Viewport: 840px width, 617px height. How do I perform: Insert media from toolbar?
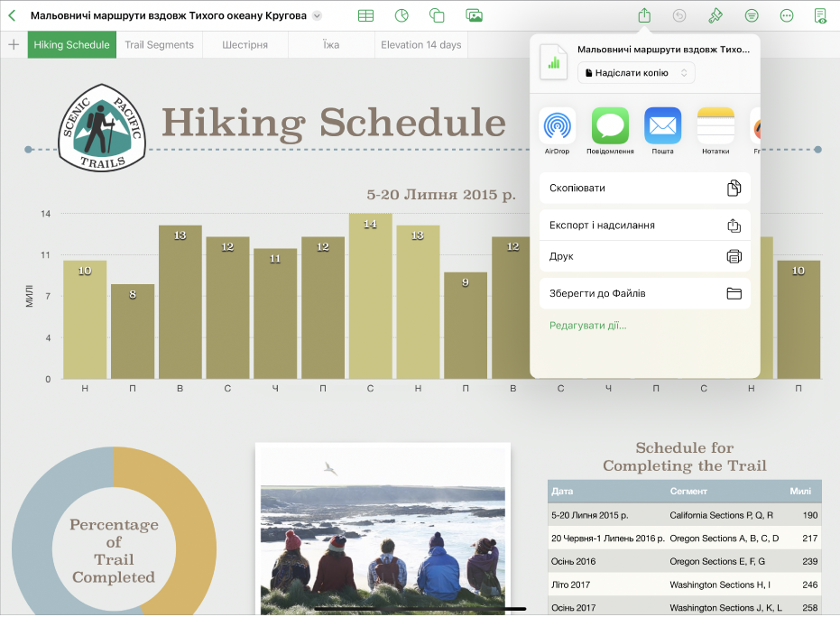474,15
